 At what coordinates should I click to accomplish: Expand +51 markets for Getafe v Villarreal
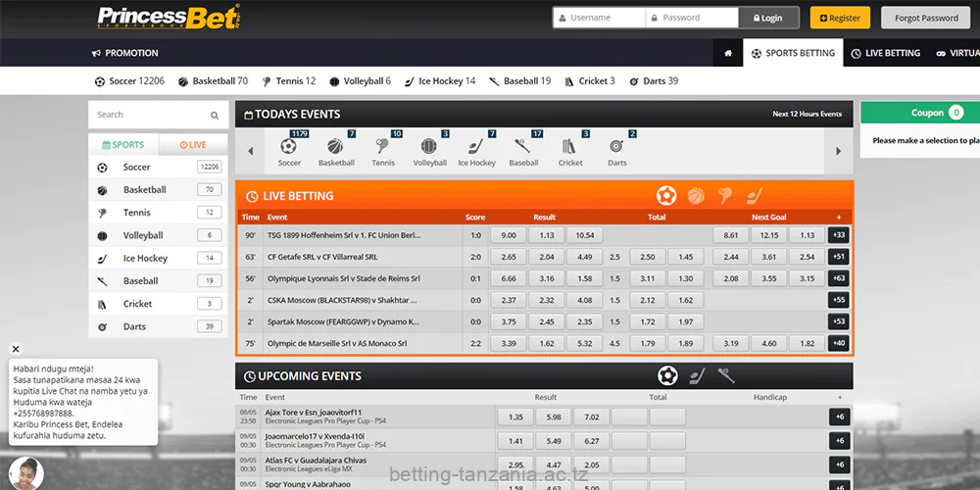tap(838, 257)
